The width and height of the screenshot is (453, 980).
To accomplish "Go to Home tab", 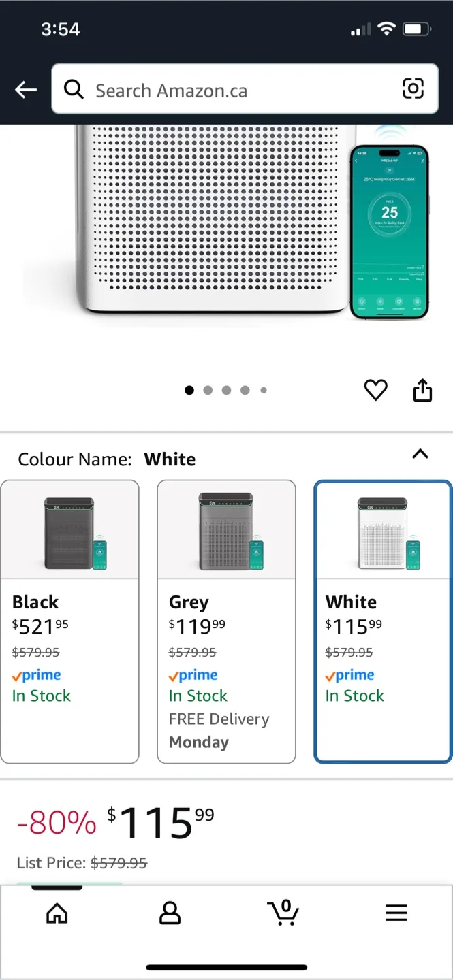I will pyautogui.click(x=57, y=913).
